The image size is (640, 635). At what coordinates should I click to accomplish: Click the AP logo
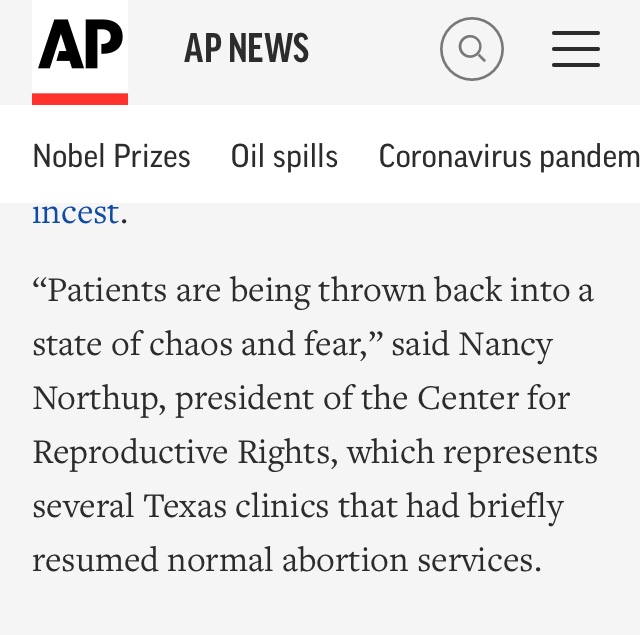tap(80, 45)
